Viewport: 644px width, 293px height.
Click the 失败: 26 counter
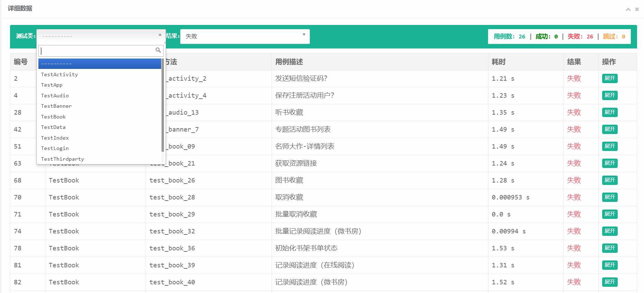[x=580, y=36]
